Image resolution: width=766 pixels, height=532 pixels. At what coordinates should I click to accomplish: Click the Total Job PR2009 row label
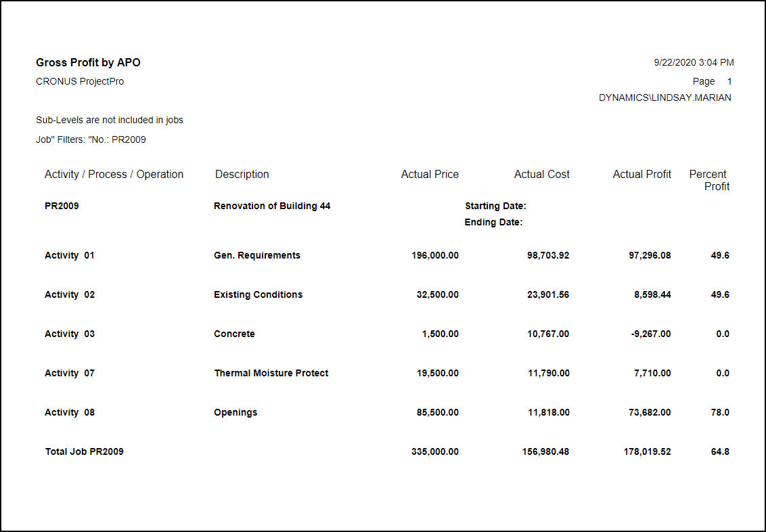pyautogui.click(x=85, y=452)
